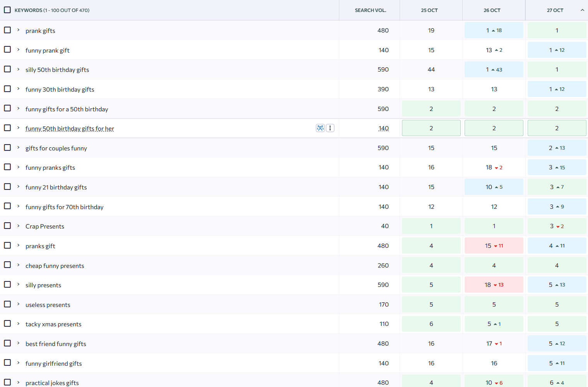Click the funny gifts for 70th birthday keyword

click(x=65, y=207)
